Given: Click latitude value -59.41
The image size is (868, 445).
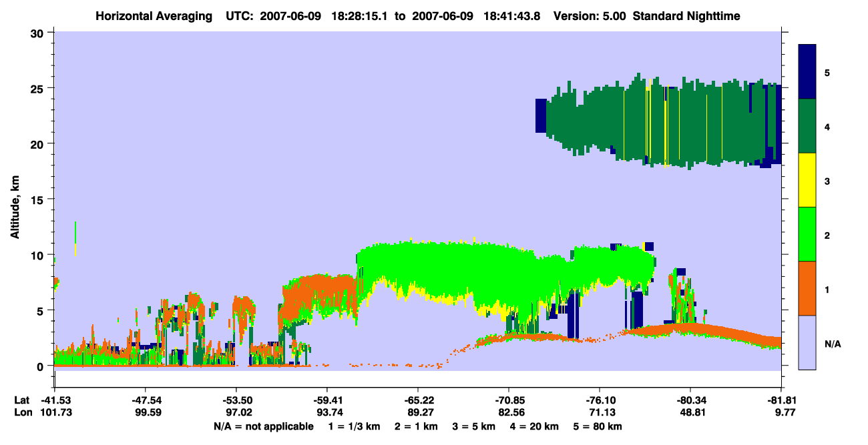Looking at the screenshot, I should pos(327,400).
